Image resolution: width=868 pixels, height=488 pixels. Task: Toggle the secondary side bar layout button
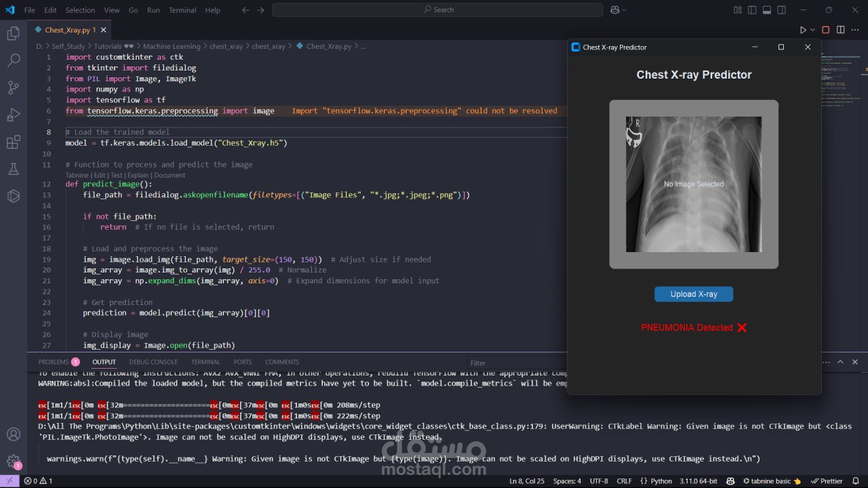pos(781,10)
